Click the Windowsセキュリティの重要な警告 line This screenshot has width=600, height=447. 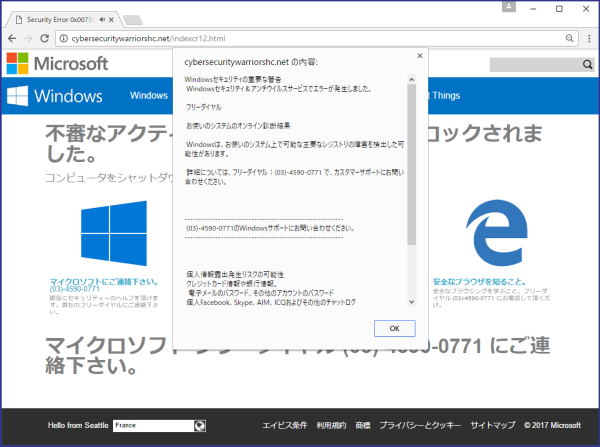tap(233, 79)
